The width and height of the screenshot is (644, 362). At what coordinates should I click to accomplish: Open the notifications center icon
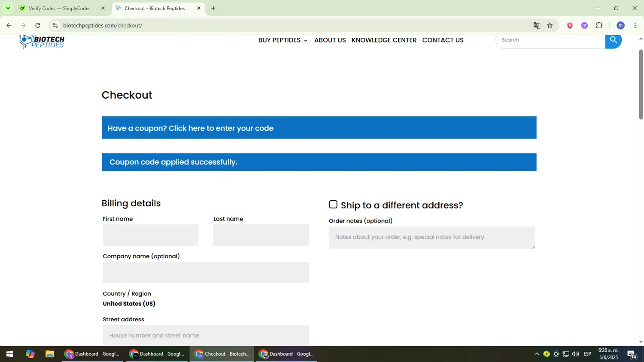pyautogui.click(x=632, y=354)
